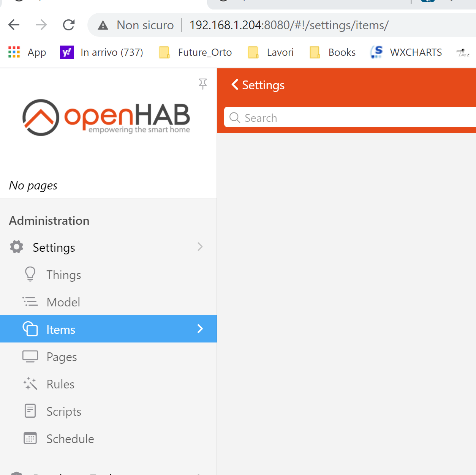Click the Settings gear icon
The image size is (476, 475).
point(16,247)
